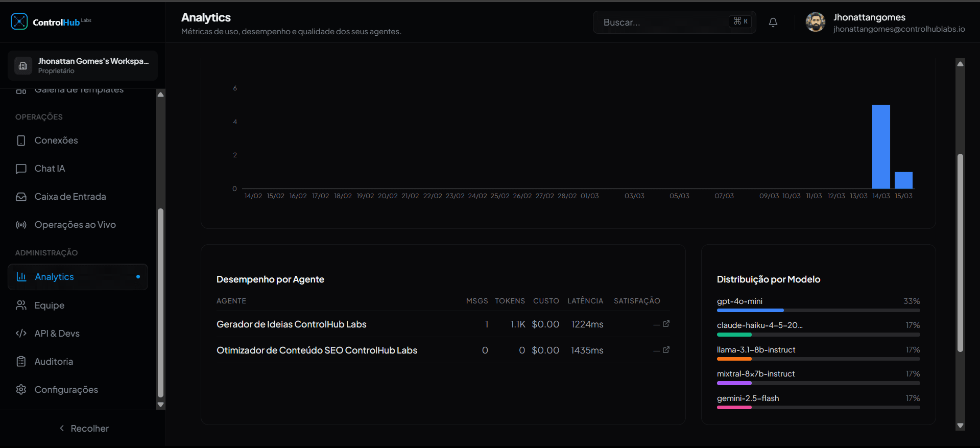Image resolution: width=980 pixels, height=448 pixels.
Task: Click the CUSTO column header
Action: tap(546, 301)
